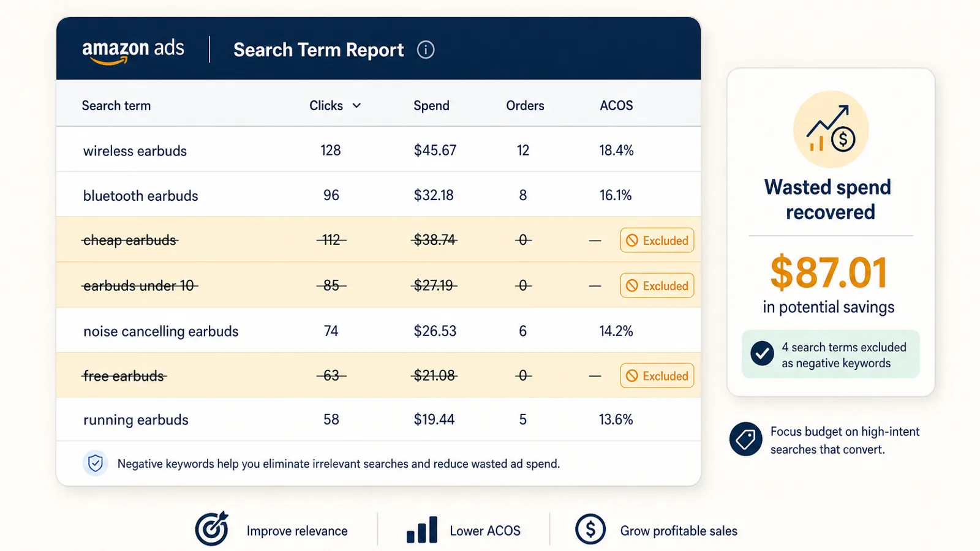Viewport: 980px width, 551px height.
Task: Click the 58 clicks value
Action: tap(331, 419)
